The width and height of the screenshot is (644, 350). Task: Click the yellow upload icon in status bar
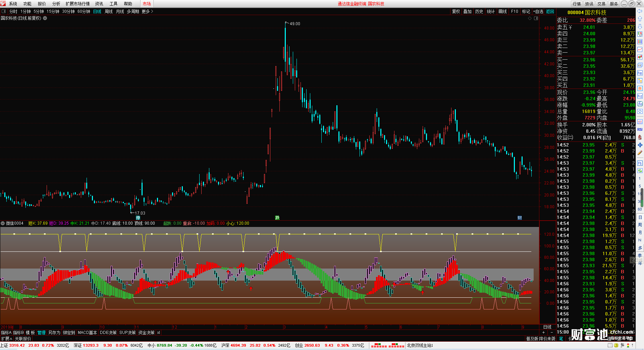616,345
